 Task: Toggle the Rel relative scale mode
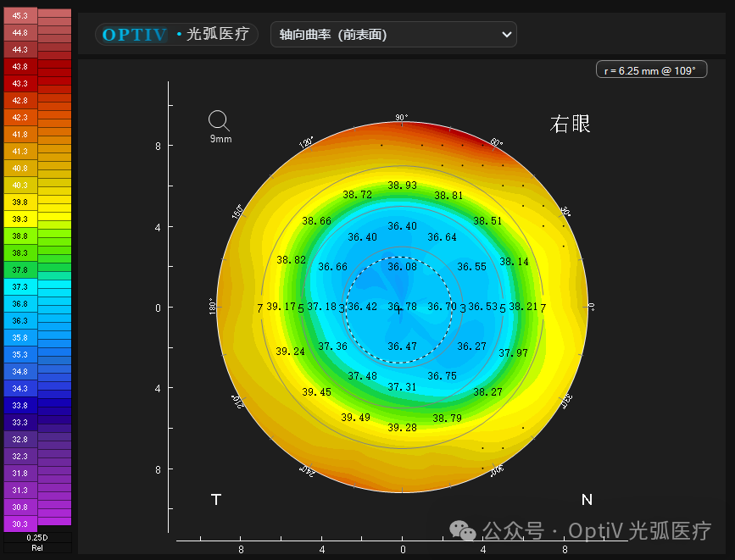[36, 546]
